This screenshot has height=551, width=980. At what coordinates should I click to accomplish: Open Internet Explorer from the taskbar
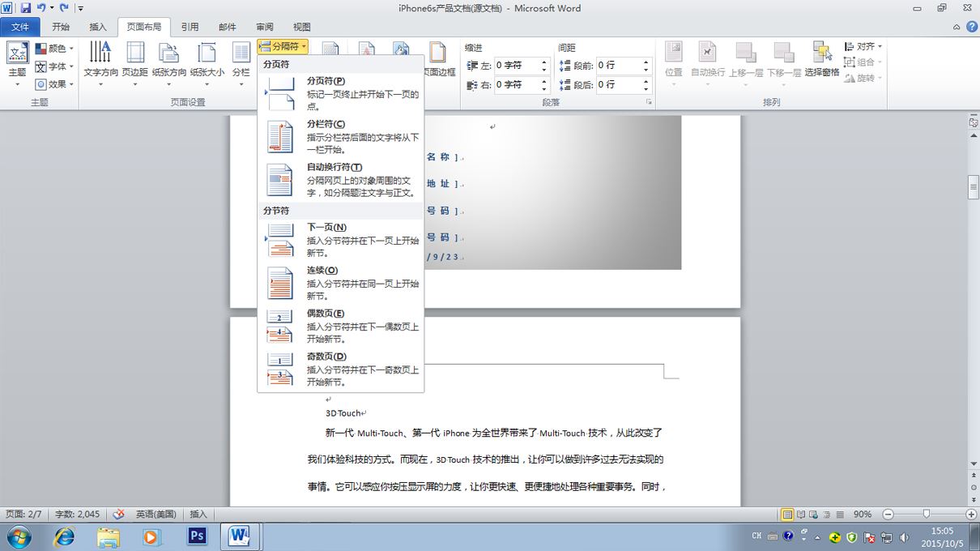(x=64, y=536)
